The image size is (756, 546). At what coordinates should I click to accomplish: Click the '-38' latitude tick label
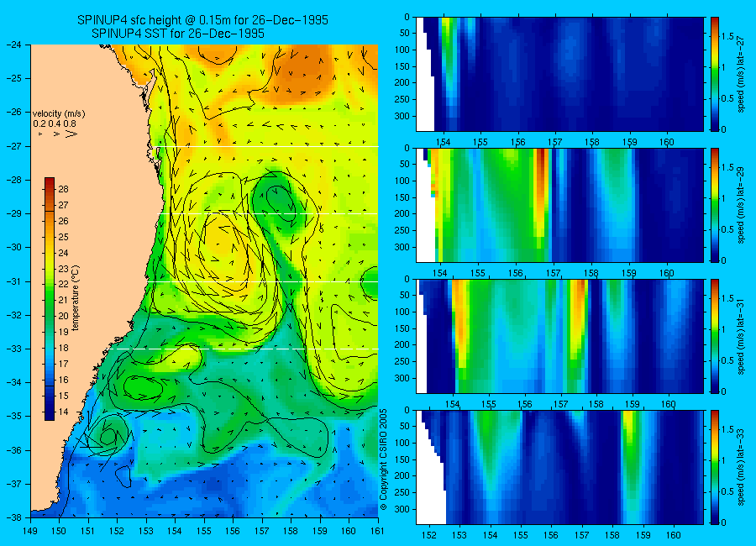coord(14,517)
